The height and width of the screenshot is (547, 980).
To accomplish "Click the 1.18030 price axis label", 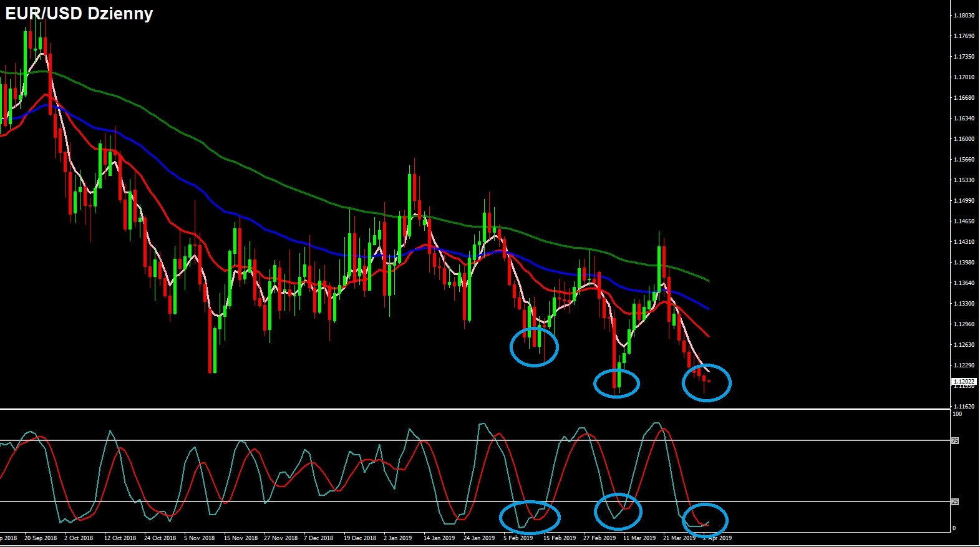I will [964, 16].
